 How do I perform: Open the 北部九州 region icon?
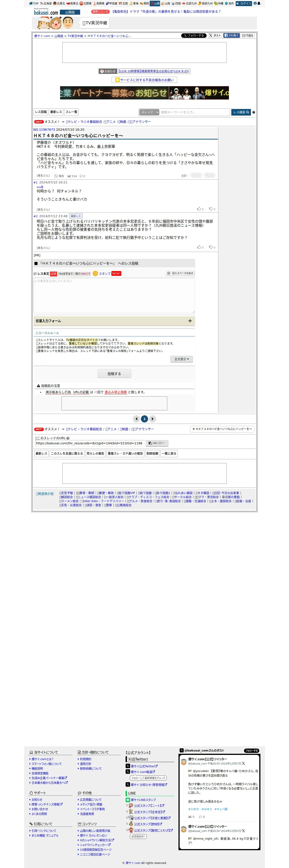click(x=189, y=3)
